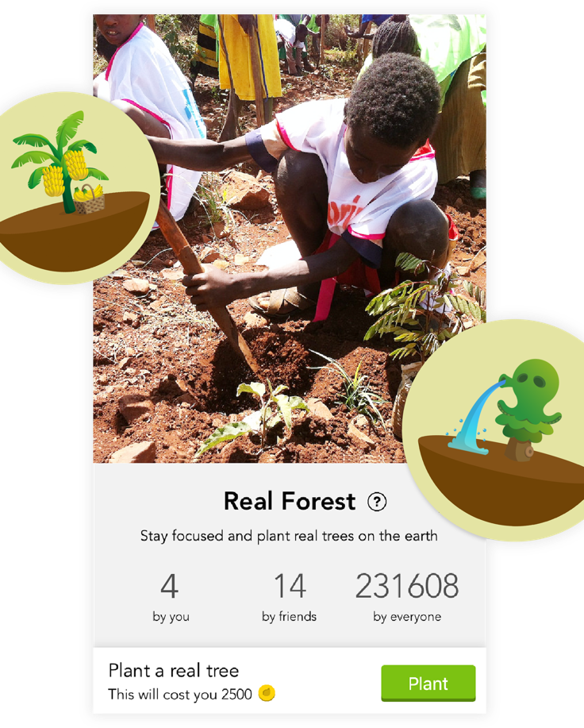Click the by everyone label

coord(407,617)
